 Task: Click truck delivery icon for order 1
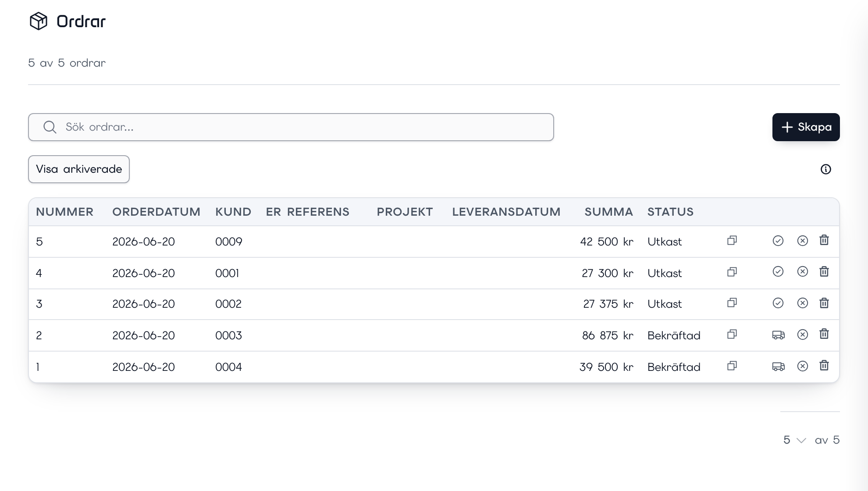click(x=779, y=366)
